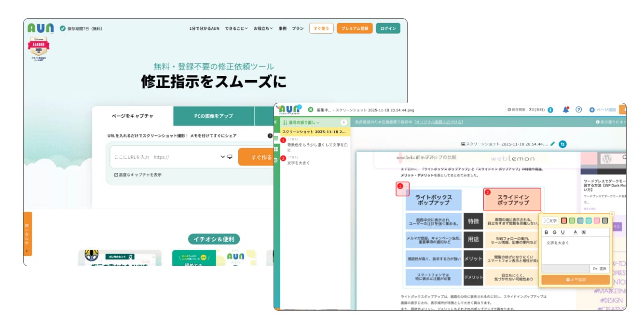Open the help question-mark icon

tap(578, 109)
